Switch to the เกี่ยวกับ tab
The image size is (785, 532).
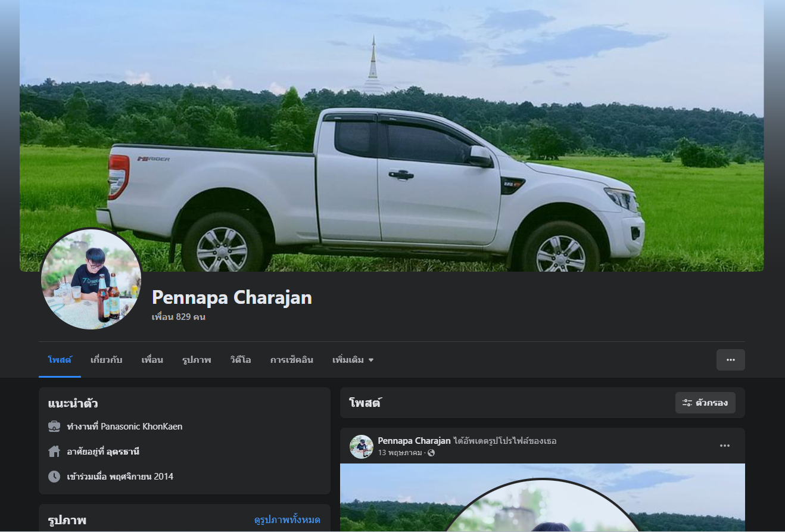click(107, 360)
